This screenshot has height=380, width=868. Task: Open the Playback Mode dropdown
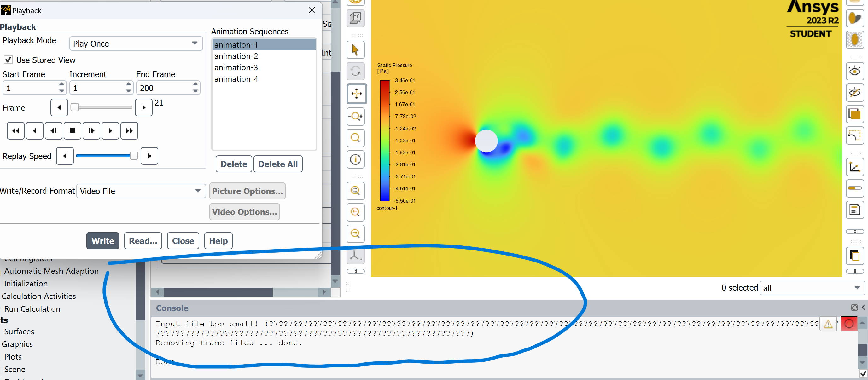tap(136, 44)
